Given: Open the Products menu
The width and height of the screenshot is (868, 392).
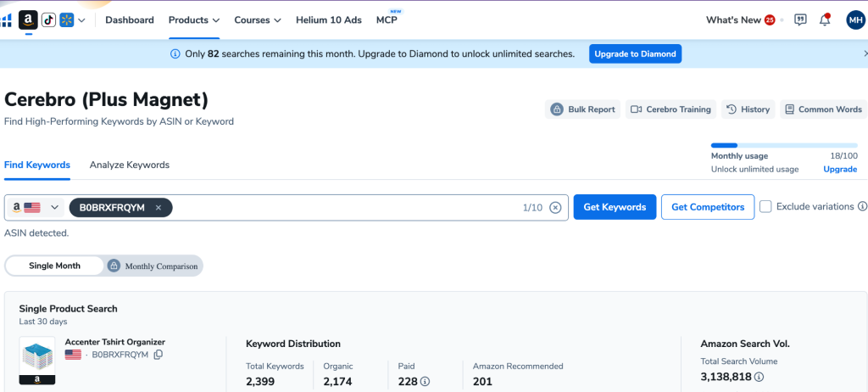Looking at the screenshot, I should pyautogui.click(x=194, y=20).
